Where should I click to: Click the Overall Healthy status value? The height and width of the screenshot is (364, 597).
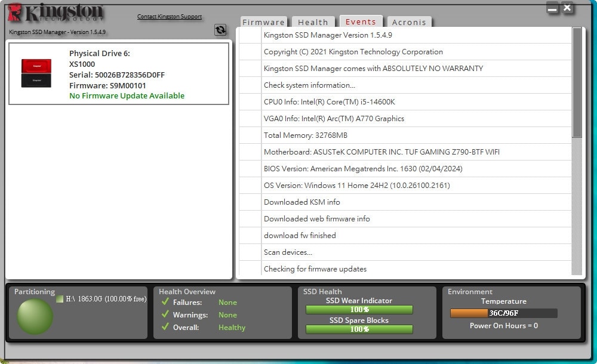click(232, 328)
